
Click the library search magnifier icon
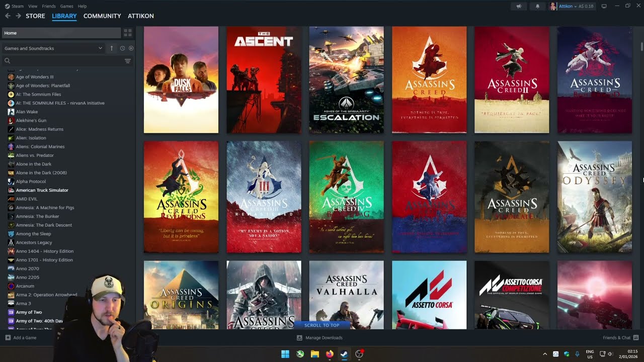click(x=8, y=61)
